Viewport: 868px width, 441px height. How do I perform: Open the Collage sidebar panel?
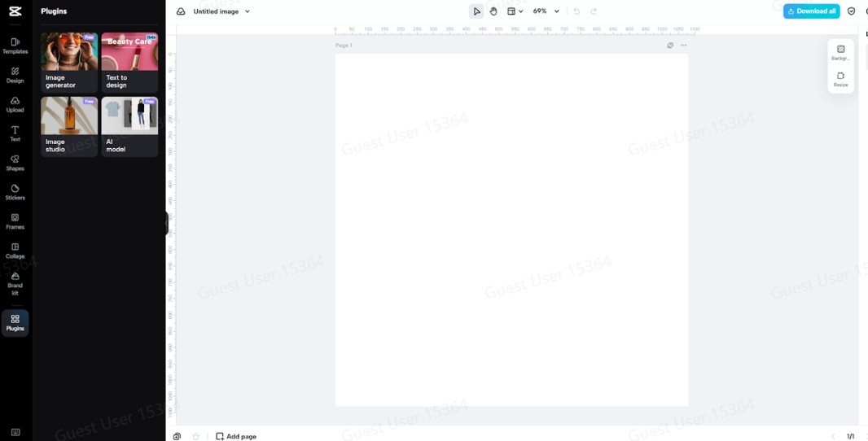pyautogui.click(x=15, y=251)
